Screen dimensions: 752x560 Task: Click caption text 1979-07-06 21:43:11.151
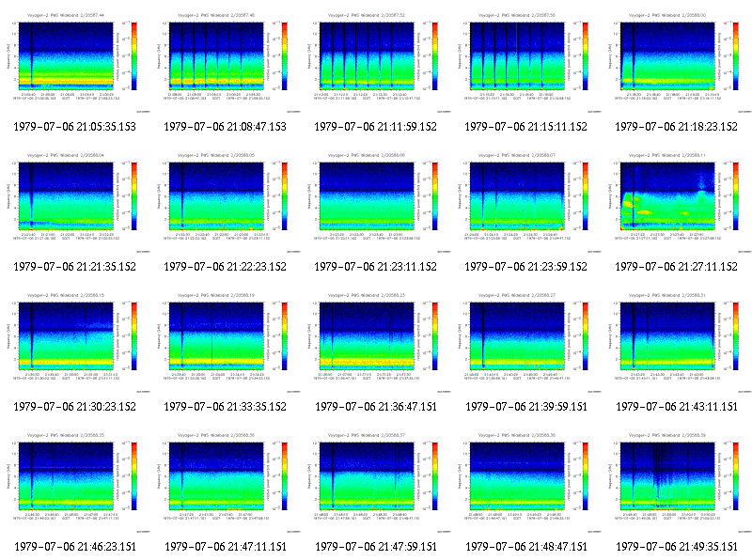tap(677, 407)
